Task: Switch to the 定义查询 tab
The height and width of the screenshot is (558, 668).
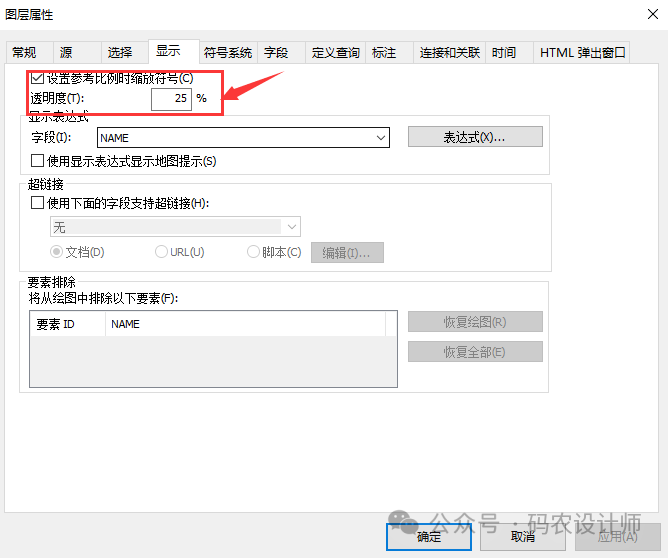Action: 335,53
